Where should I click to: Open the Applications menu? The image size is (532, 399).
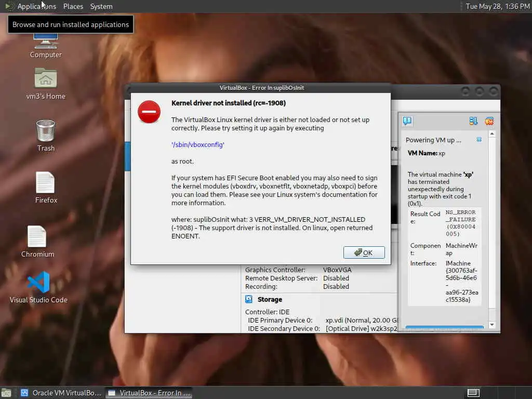(37, 6)
